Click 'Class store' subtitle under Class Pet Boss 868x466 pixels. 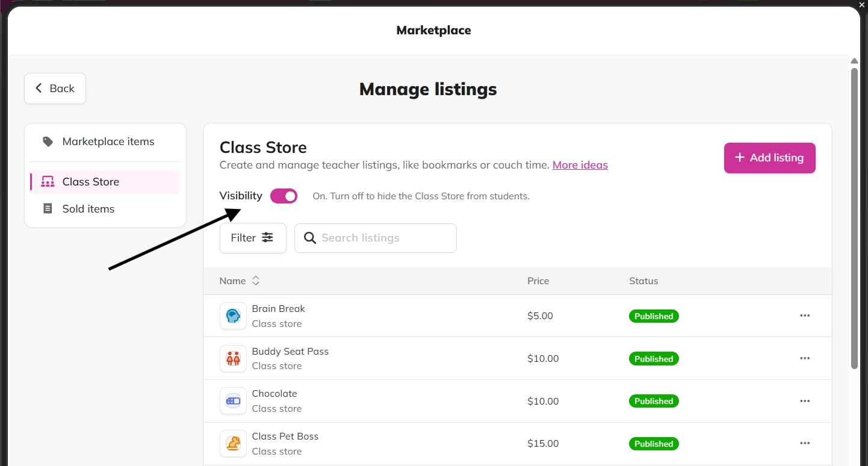(x=277, y=452)
